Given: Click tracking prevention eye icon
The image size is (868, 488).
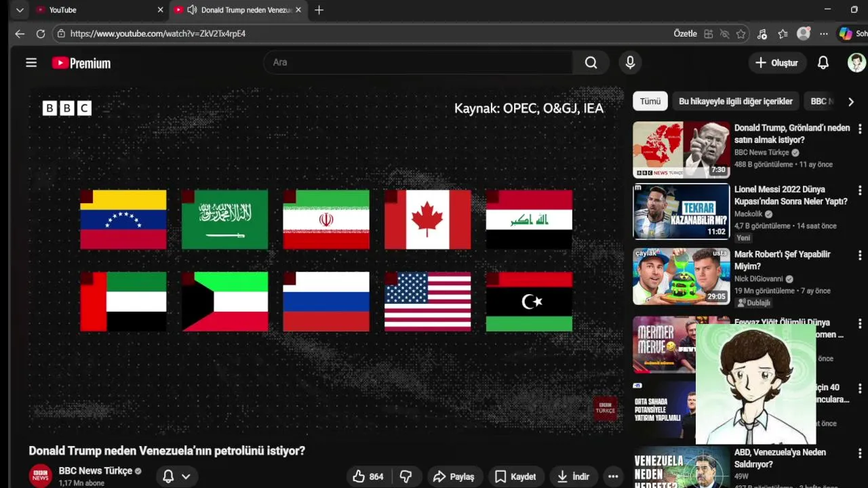Looking at the screenshot, I should tap(725, 33).
